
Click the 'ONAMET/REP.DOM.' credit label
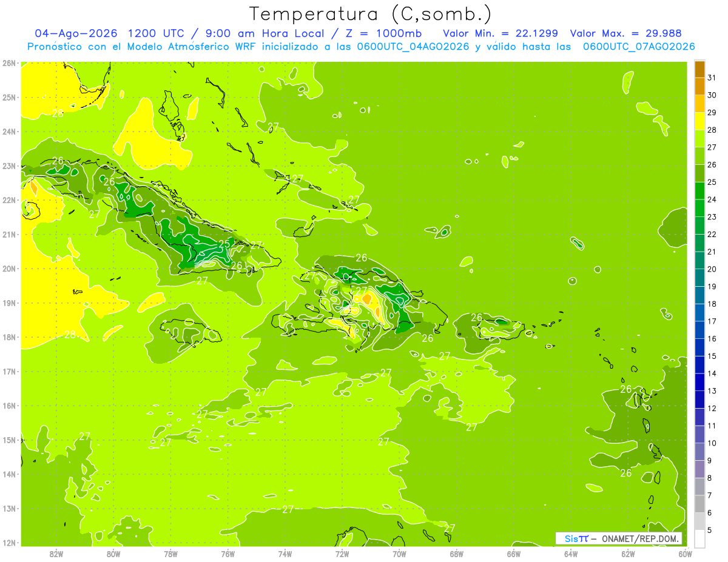[x=641, y=538]
